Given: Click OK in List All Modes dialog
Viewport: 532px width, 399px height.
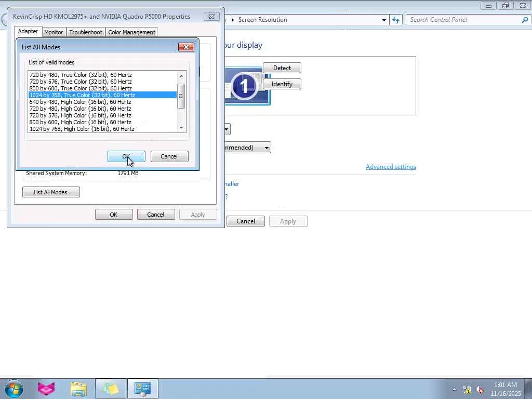Looking at the screenshot, I should (x=126, y=156).
